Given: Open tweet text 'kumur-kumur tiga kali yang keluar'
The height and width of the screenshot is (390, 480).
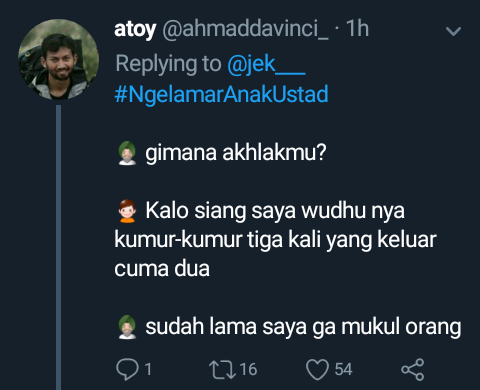Looking at the screenshot, I should coord(275,240).
